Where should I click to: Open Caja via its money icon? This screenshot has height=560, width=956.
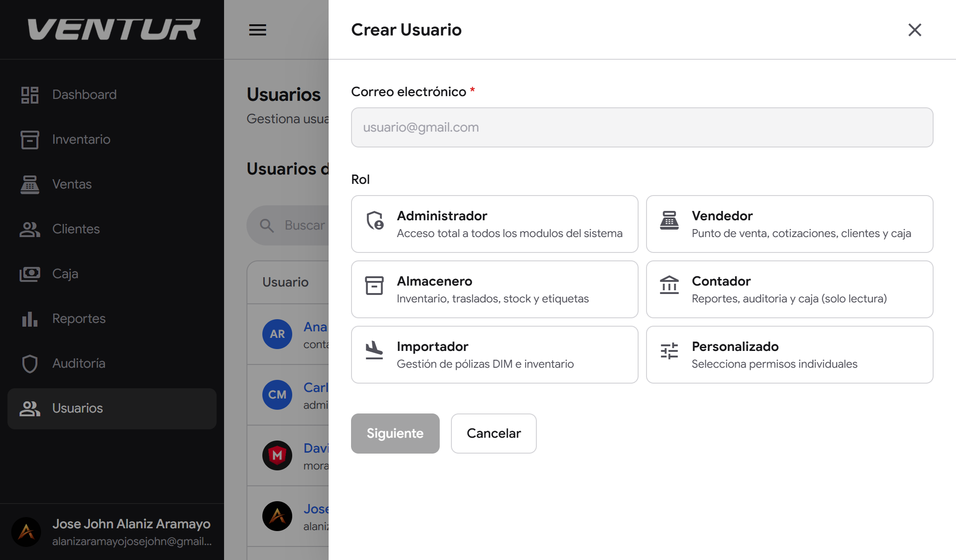(29, 273)
